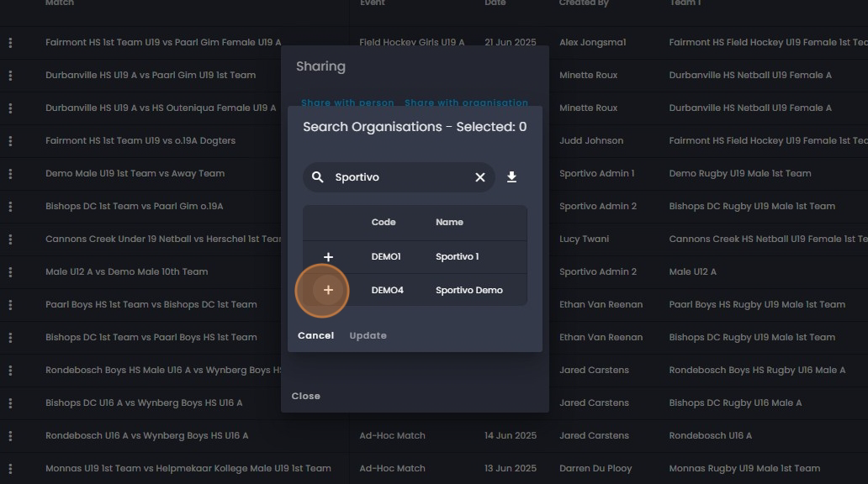868x484 pixels.
Task: Select the DEMO4 code cell
Action: tap(388, 290)
